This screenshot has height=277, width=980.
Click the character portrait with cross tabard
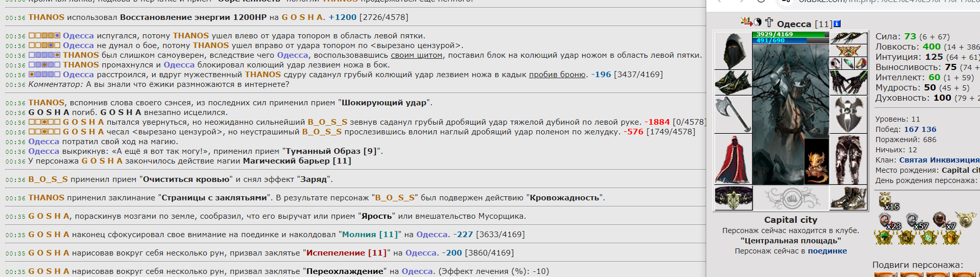tap(791, 114)
